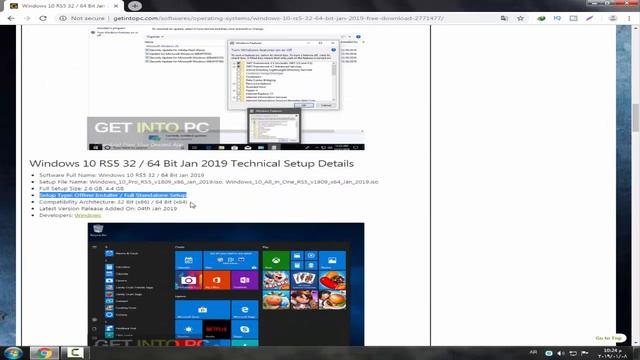Image resolution: width=640 pixels, height=360 pixels.
Task: Click Show desktop at taskbar end
Action: click(x=637, y=353)
